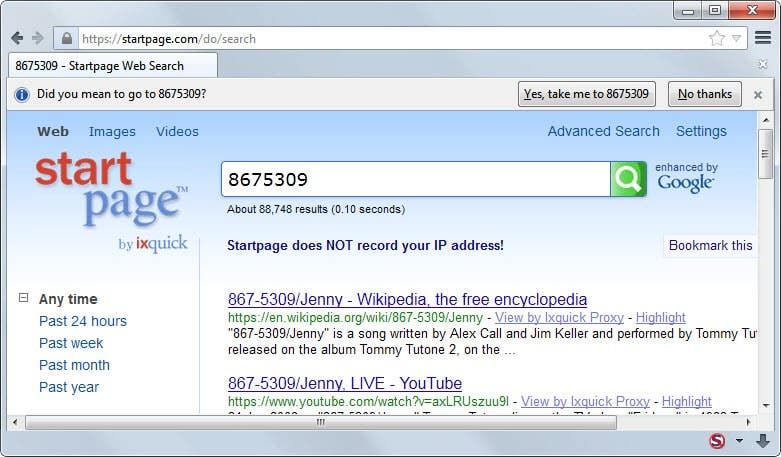Open Startpage Settings link

pyautogui.click(x=701, y=131)
